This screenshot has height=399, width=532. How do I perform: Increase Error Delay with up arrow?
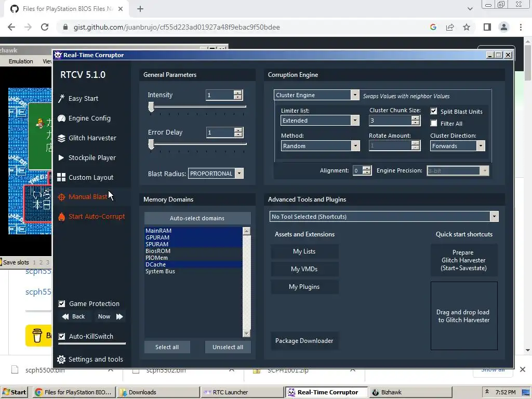click(238, 130)
